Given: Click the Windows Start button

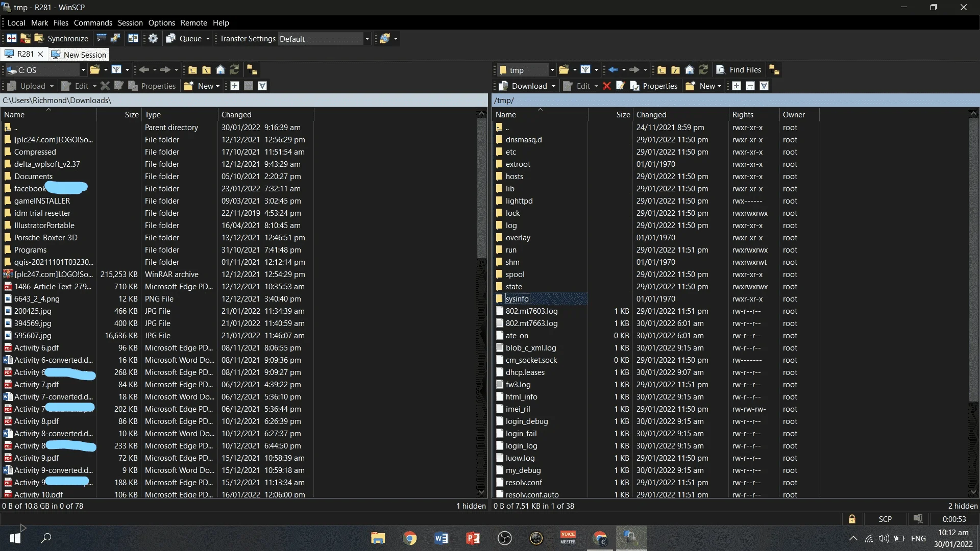Looking at the screenshot, I should click(x=15, y=538).
